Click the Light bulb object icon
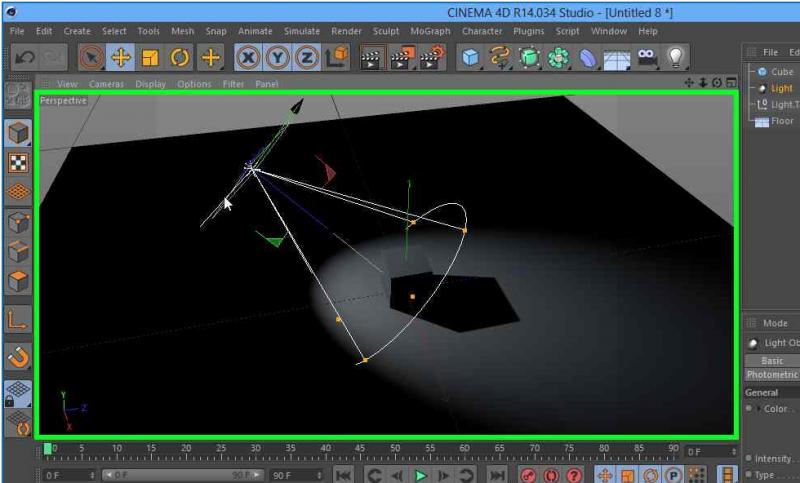The image size is (800, 483). [x=677, y=58]
